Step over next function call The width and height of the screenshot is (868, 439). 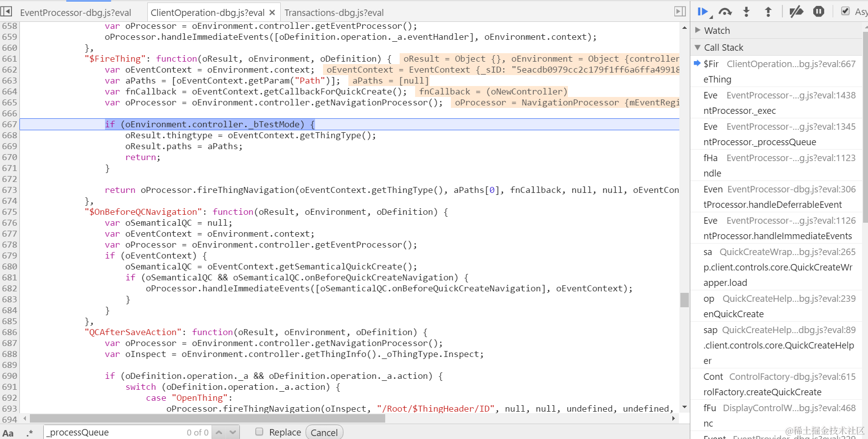(x=725, y=12)
